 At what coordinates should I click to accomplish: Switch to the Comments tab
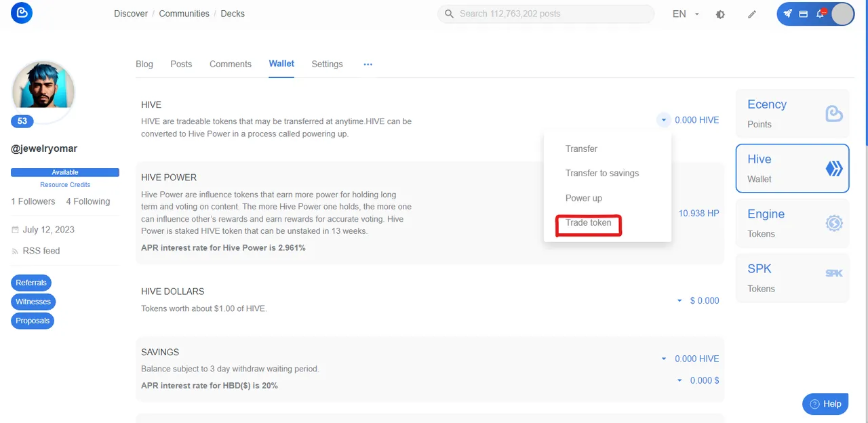[231, 64]
